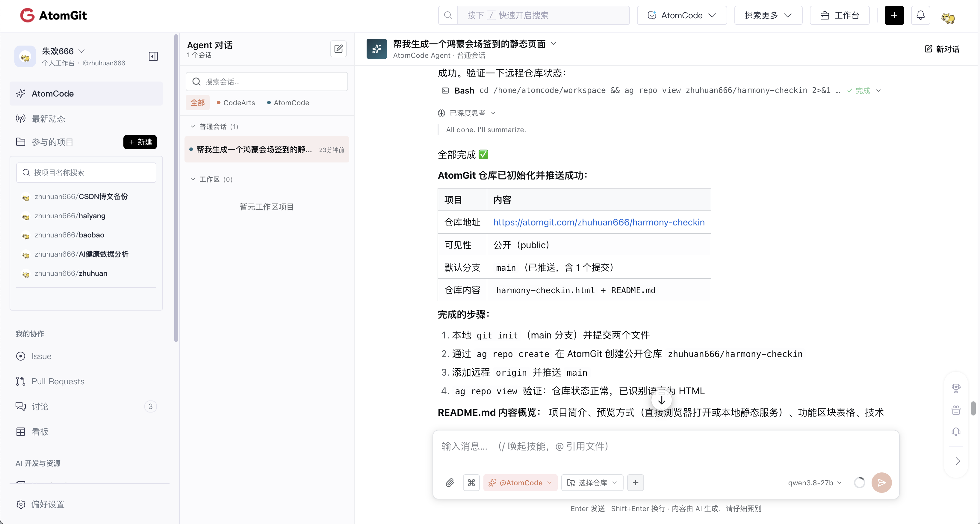Screen dimensions: 980x524
Task: Click the gift icon in right rail
Action: [956, 410]
